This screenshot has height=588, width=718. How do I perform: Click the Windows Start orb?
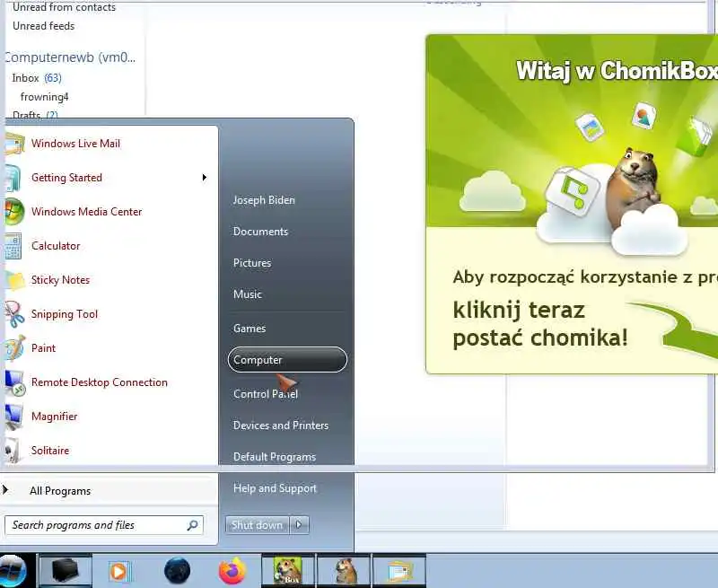coord(13,571)
